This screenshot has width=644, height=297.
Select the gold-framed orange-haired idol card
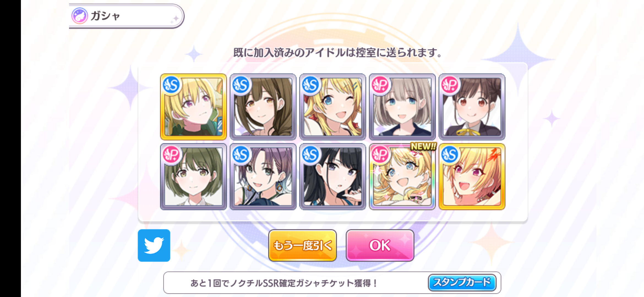[472, 177]
